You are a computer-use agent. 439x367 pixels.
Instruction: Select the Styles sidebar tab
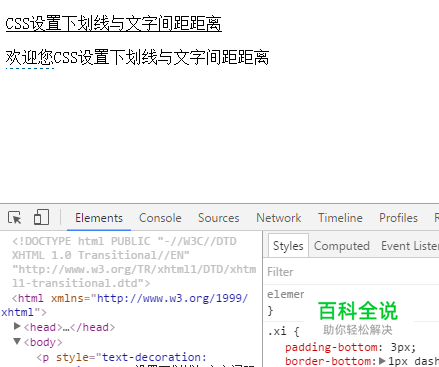click(x=288, y=246)
